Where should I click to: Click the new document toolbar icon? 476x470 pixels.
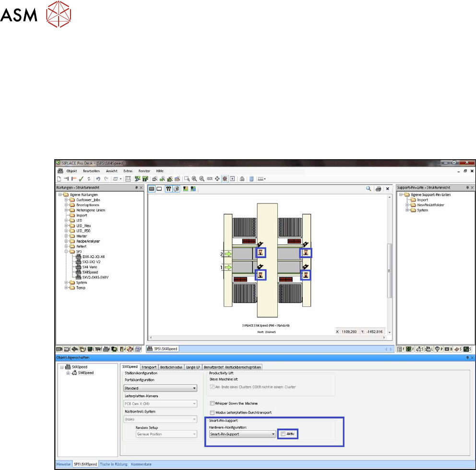coord(59,179)
